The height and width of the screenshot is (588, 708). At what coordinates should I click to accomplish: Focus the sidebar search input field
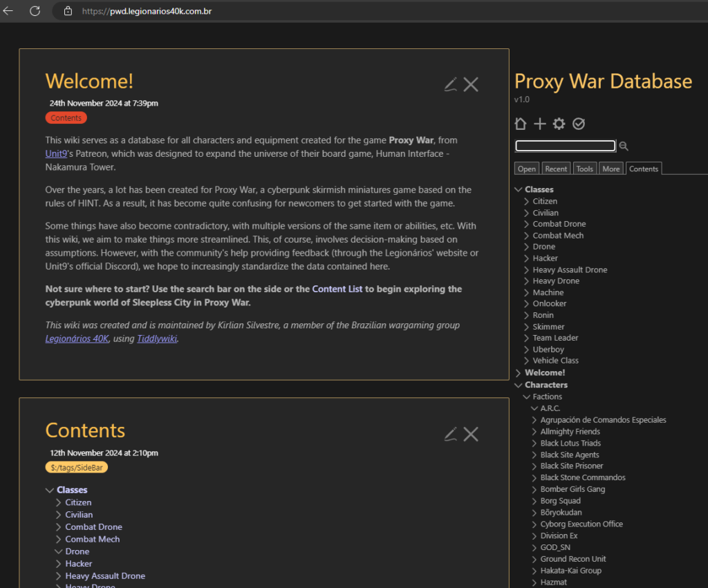[565, 146]
